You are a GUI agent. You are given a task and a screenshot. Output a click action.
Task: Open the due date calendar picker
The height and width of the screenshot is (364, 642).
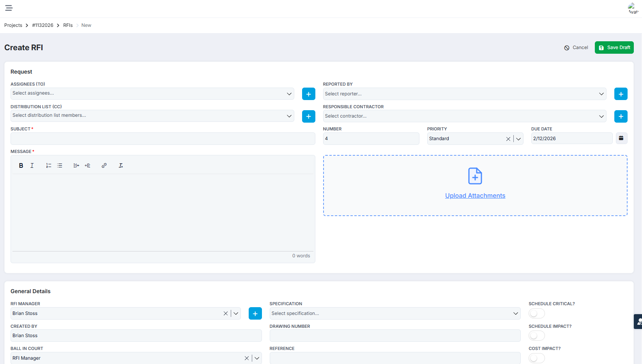click(x=621, y=138)
